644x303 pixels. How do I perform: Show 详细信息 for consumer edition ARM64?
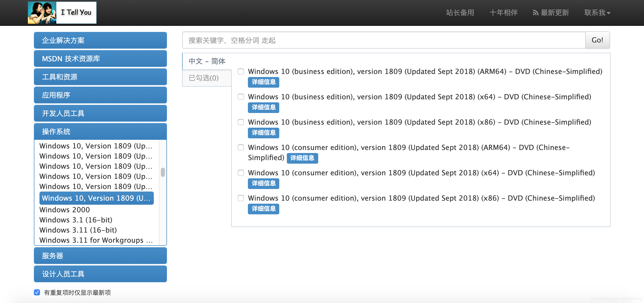[302, 158]
